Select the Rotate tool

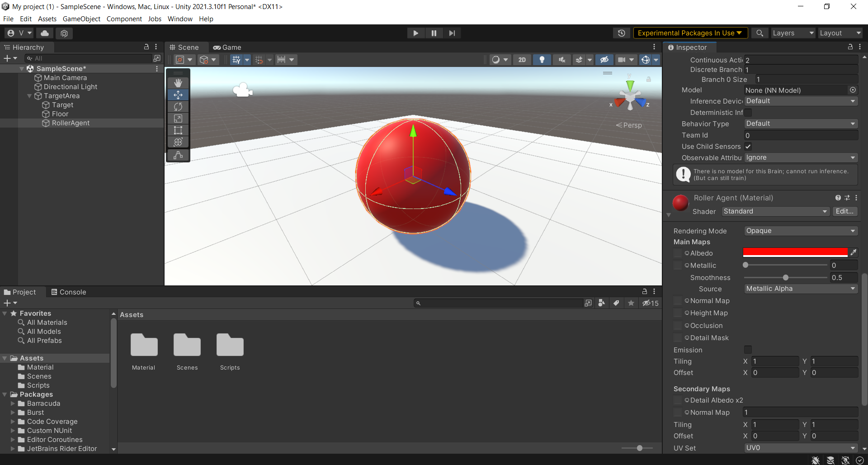coord(178,106)
